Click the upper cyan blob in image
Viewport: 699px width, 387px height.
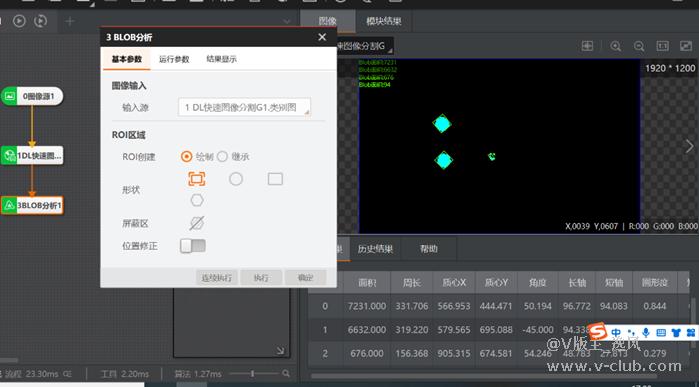tap(442, 124)
